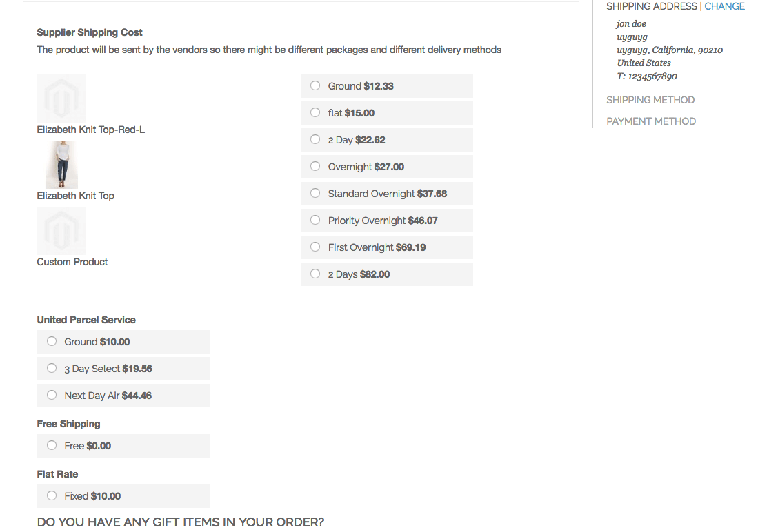This screenshot has width=778, height=532.
Task: Select supplier Ground $12.33 shipping option
Action: [315, 86]
